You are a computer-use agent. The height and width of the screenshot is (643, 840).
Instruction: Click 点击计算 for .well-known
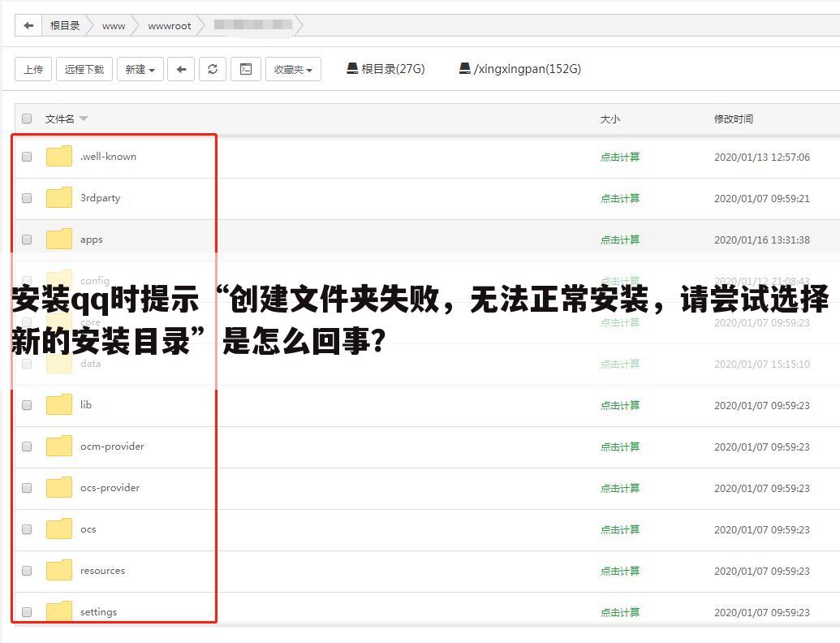tap(620, 157)
